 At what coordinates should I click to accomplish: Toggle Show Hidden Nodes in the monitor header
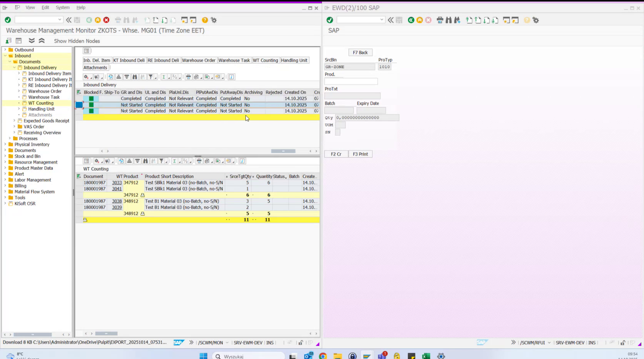[x=77, y=41]
